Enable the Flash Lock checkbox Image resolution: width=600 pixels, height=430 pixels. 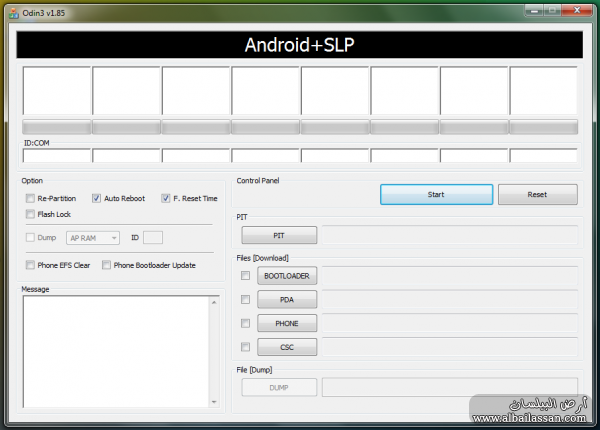[30, 214]
